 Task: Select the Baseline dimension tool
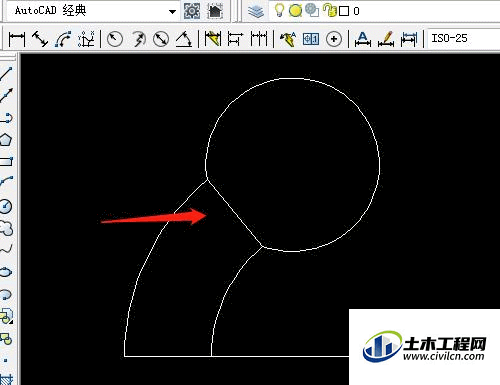(x=236, y=39)
